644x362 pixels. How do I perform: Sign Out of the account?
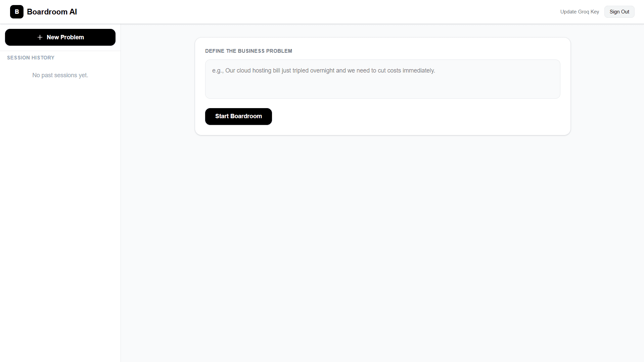click(619, 12)
